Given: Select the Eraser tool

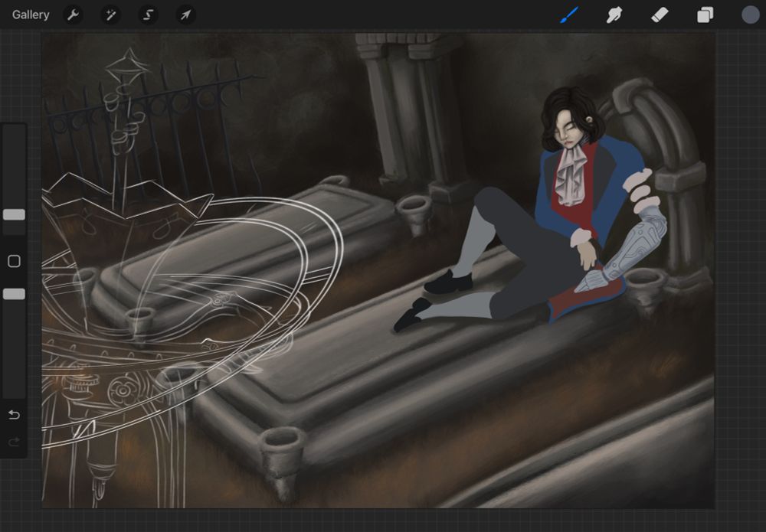Looking at the screenshot, I should point(660,15).
